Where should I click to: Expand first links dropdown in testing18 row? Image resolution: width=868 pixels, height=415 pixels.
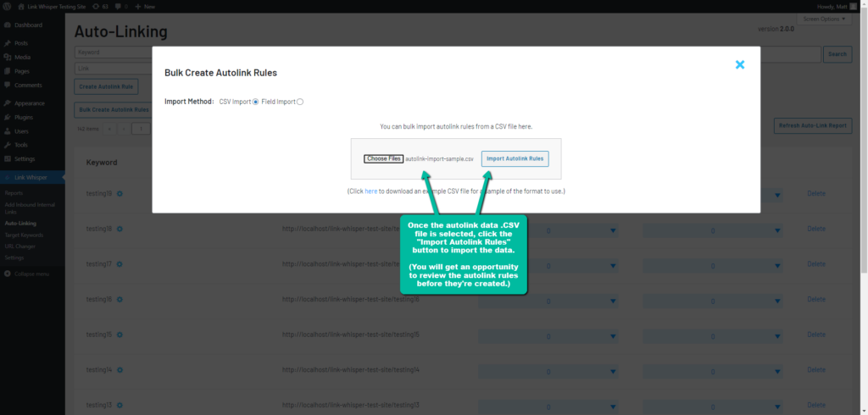tap(548, 230)
